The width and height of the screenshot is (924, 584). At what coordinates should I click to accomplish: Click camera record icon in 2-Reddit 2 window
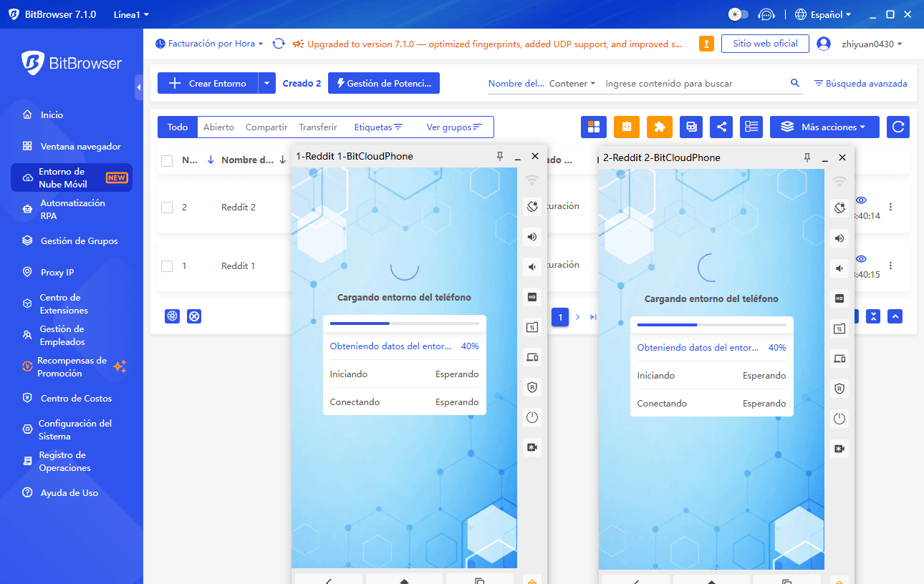coord(839,449)
